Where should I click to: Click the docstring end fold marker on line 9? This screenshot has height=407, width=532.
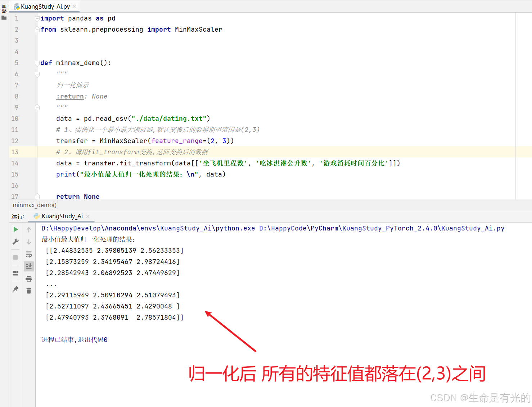point(37,108)
